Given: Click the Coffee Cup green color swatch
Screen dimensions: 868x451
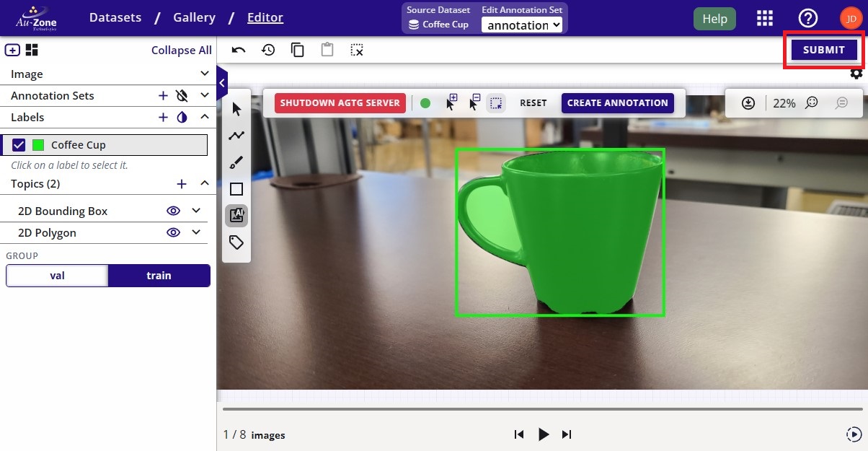Looking at the screenshot, I should pyautogui.click(x=38, y=145).
